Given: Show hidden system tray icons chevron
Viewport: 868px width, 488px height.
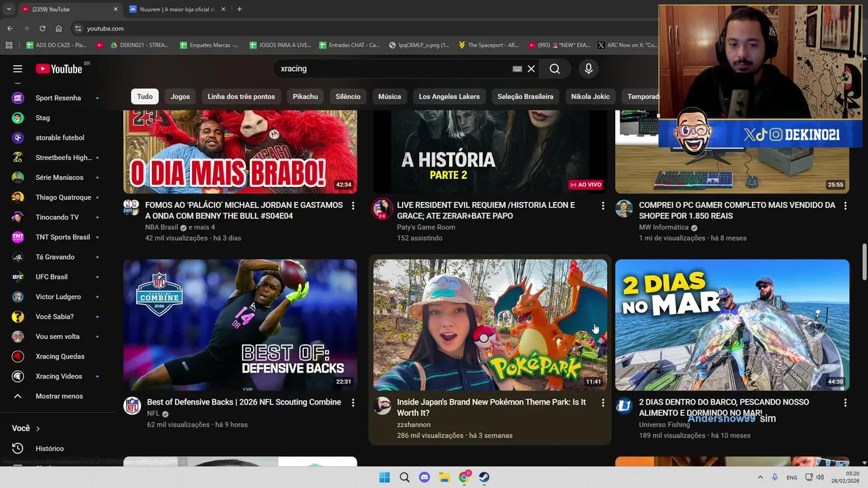Looking at the screenshot, I should (760, 477).
